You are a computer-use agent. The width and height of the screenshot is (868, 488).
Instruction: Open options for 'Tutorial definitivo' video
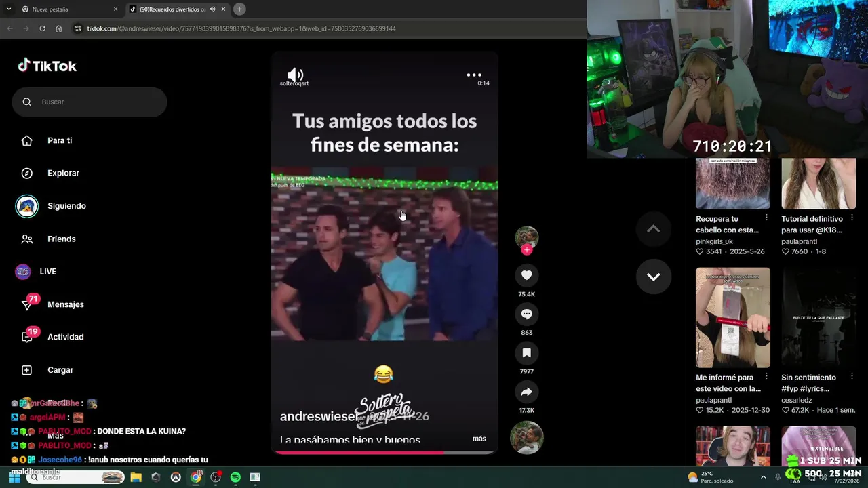click(852, 218)
